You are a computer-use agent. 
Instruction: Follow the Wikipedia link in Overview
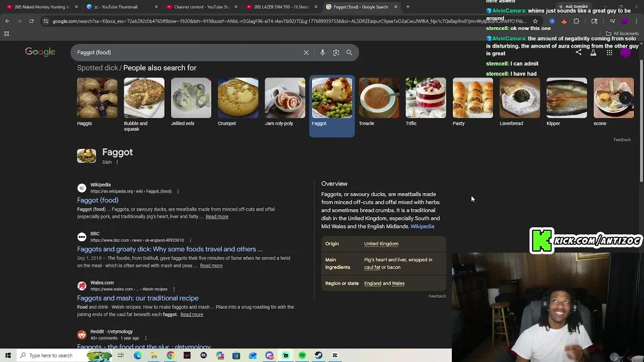click(422, 227)
